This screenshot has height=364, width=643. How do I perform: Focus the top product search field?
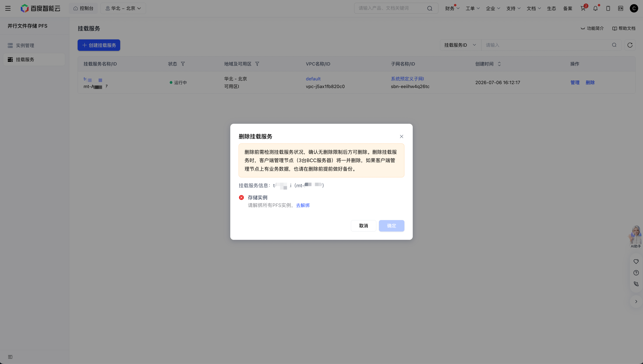pyautogui.click(x=391, y=8)
